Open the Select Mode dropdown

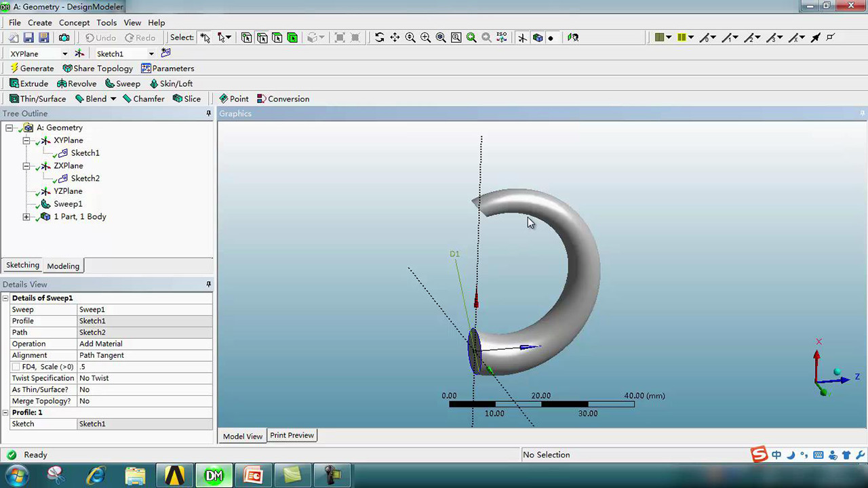pos(225,38)
